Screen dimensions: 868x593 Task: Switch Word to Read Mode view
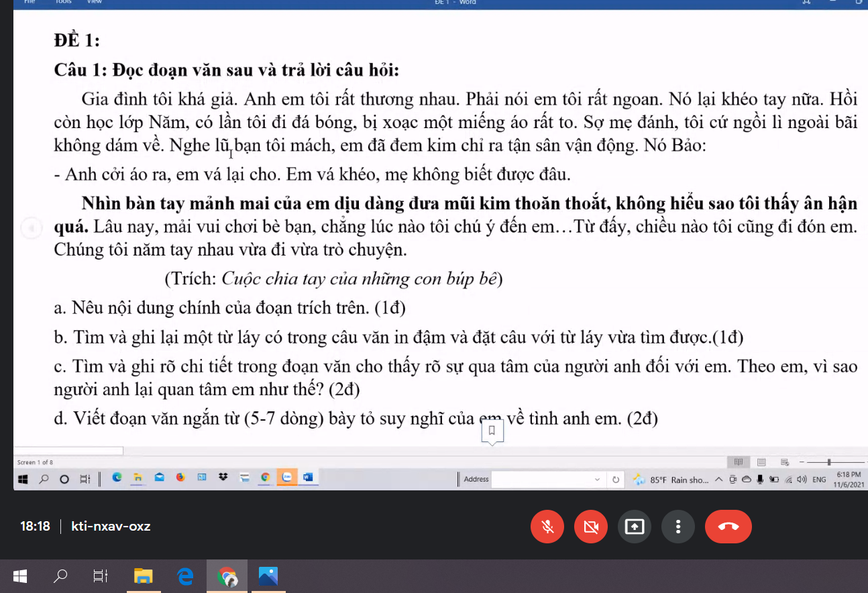click(739, 462)
